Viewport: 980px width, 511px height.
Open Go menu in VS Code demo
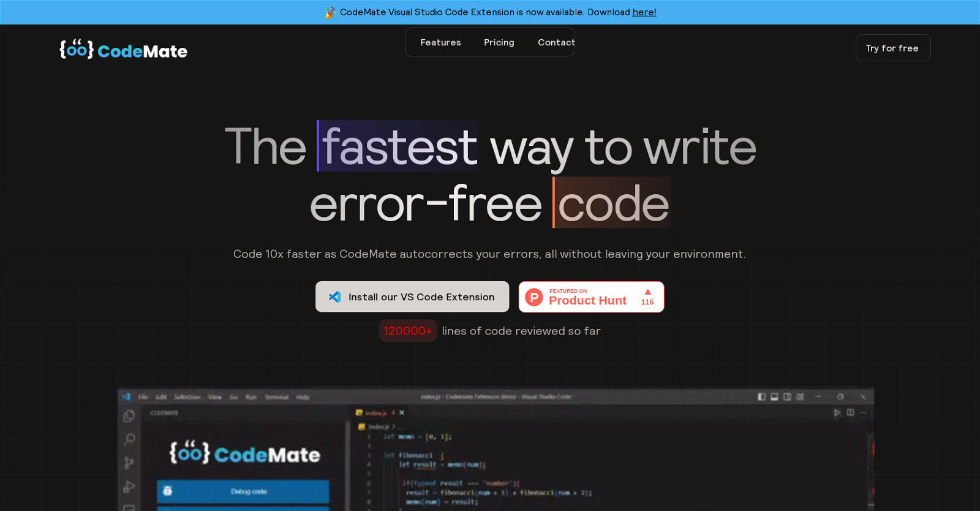[233, 397]
